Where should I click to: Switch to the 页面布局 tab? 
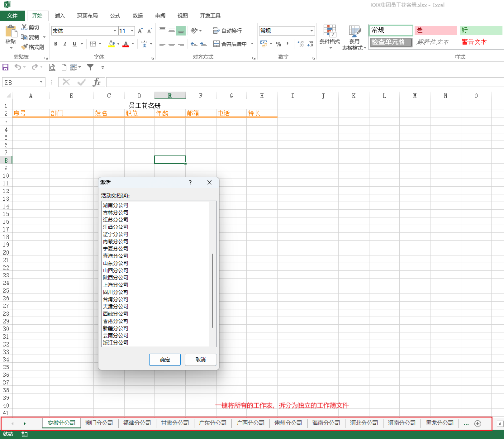click(87, 15)
